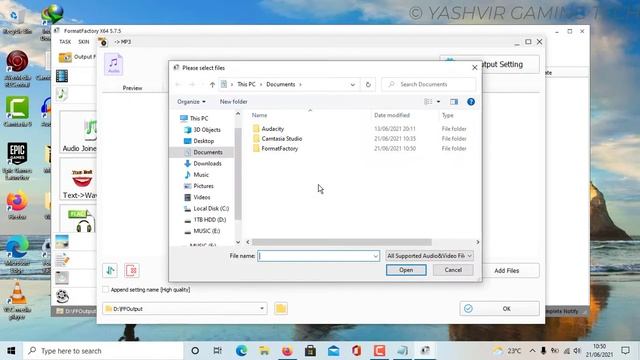
Task: Expand the File name history dropdown
Action: coord(376,256)
